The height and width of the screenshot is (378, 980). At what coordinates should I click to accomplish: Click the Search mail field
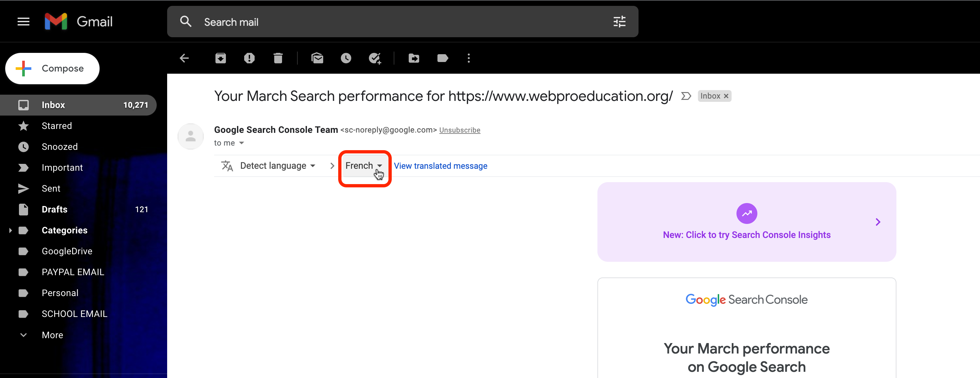coord(403,22)
